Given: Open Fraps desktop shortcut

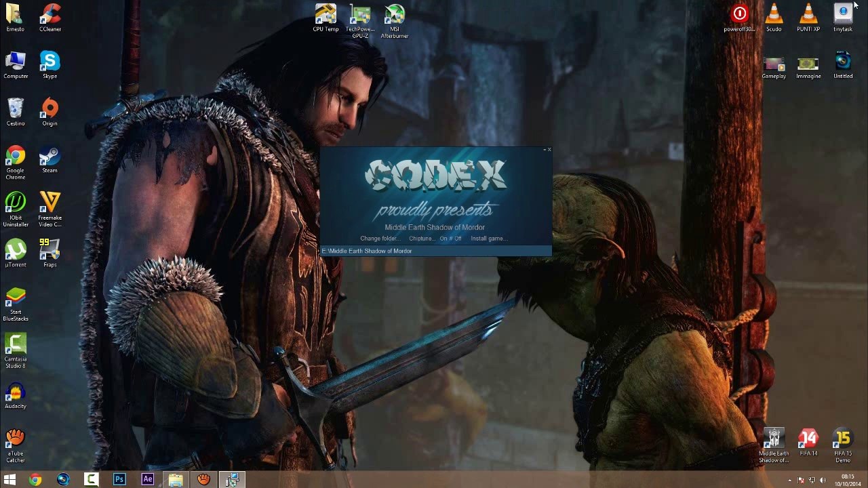Looking at the screenshot, I should [x=50, y=253].
